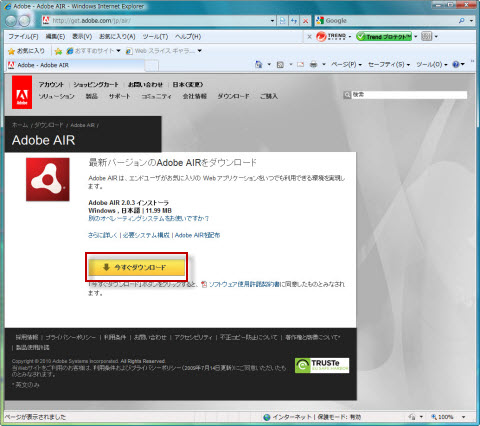This screenshot has height=426, width=480.
Task: Click the さらに詳しく link
Action: [x=103, y=235]
